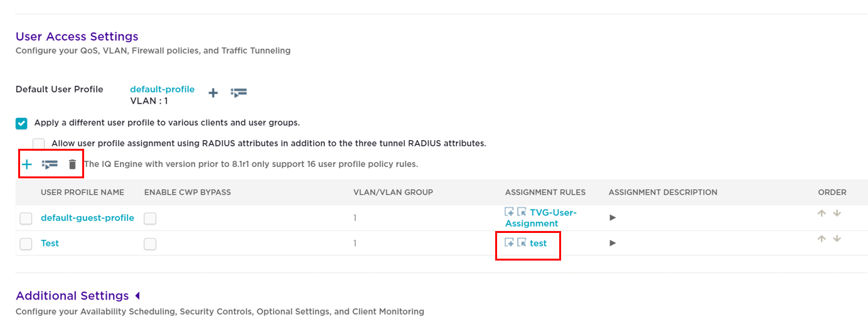Add an assignment rule for the Test profile
868x329 pixels.
tap(510, 242)
